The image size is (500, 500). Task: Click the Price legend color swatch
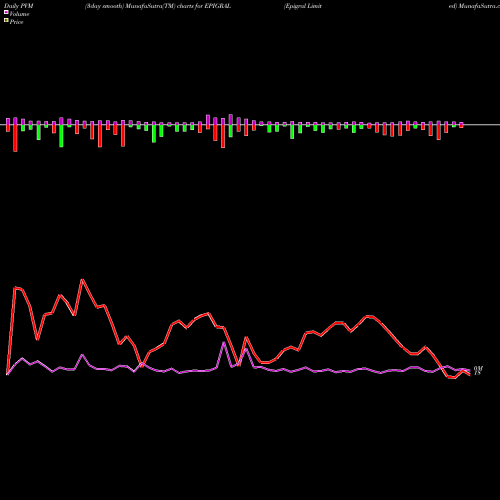[x=6, y=21]
